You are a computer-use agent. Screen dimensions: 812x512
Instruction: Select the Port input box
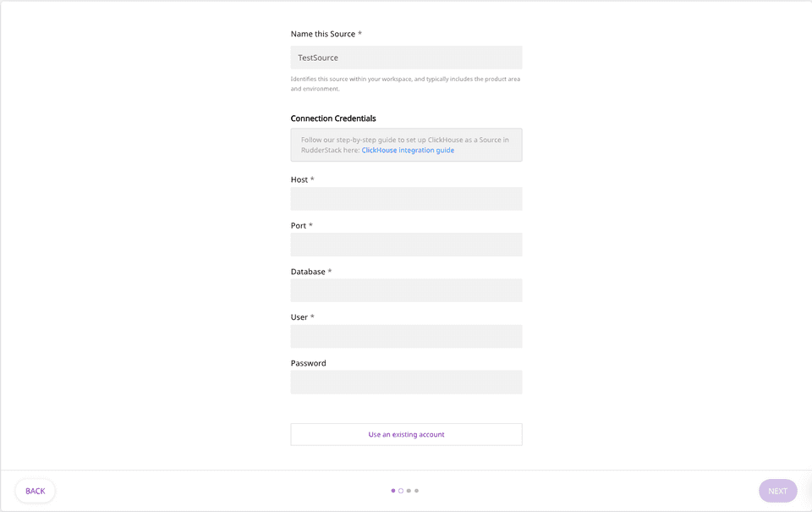[x=406, y=245]
